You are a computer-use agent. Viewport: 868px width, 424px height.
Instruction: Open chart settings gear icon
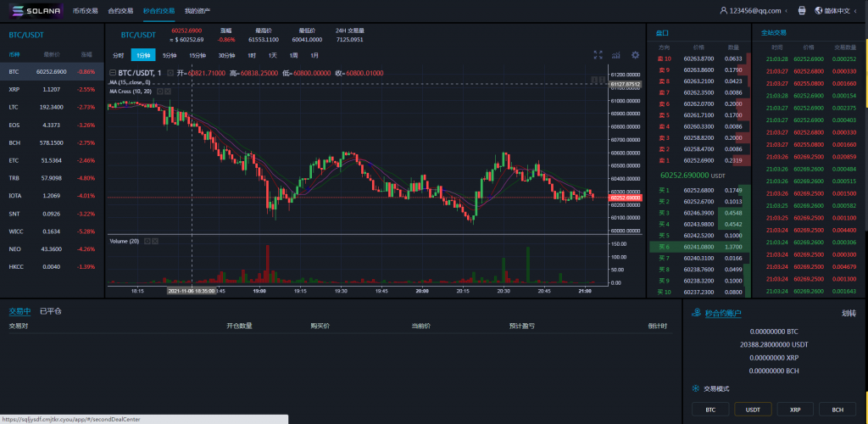tap(635, 55)
